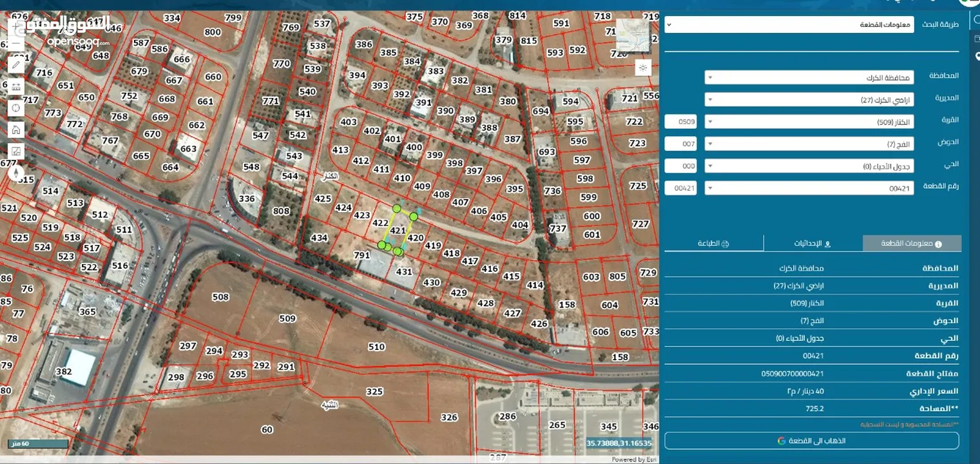This screenshot has height=464, width=980.
Task: Expand the neighborhood الحي dropdown
Action: [809, 166]
